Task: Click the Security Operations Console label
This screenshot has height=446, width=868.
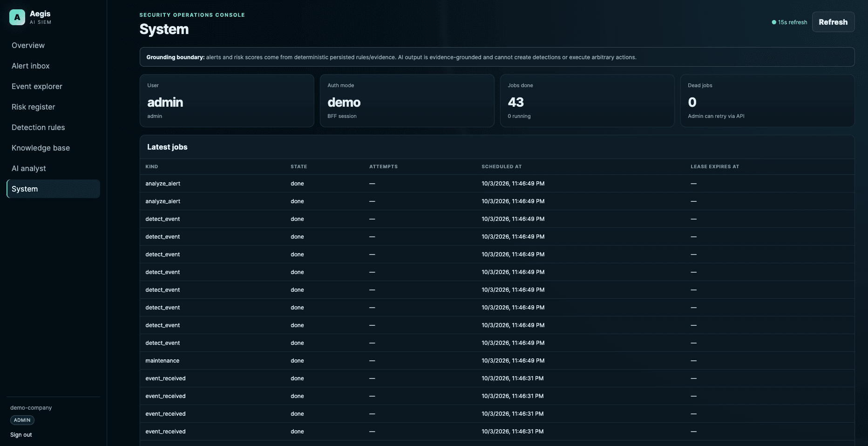Action: [192, 15]
